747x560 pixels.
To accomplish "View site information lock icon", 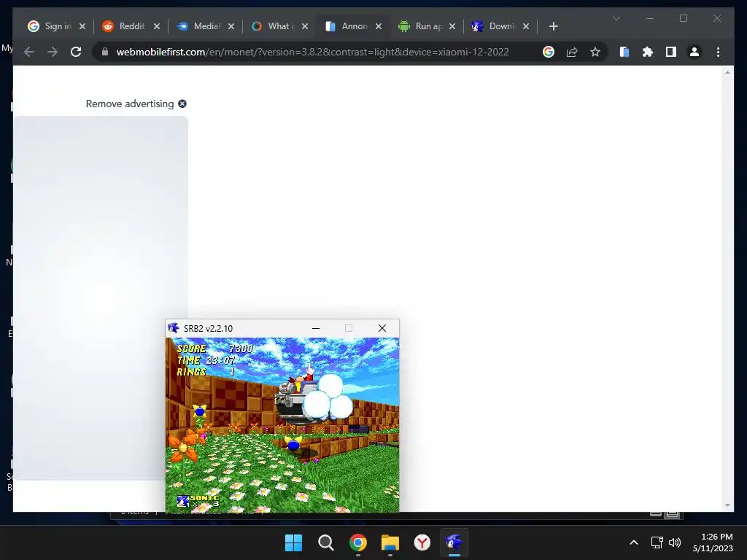I will tap(105, 52).
